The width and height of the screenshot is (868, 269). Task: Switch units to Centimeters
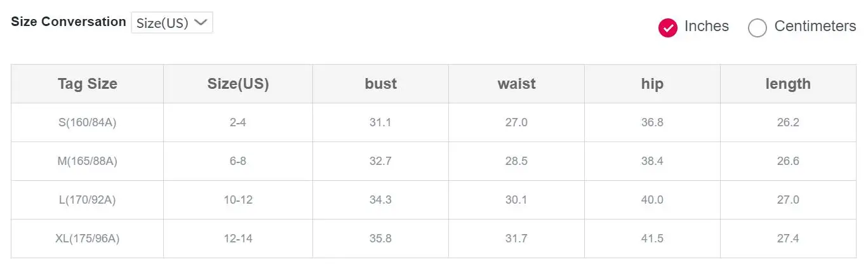802,27
